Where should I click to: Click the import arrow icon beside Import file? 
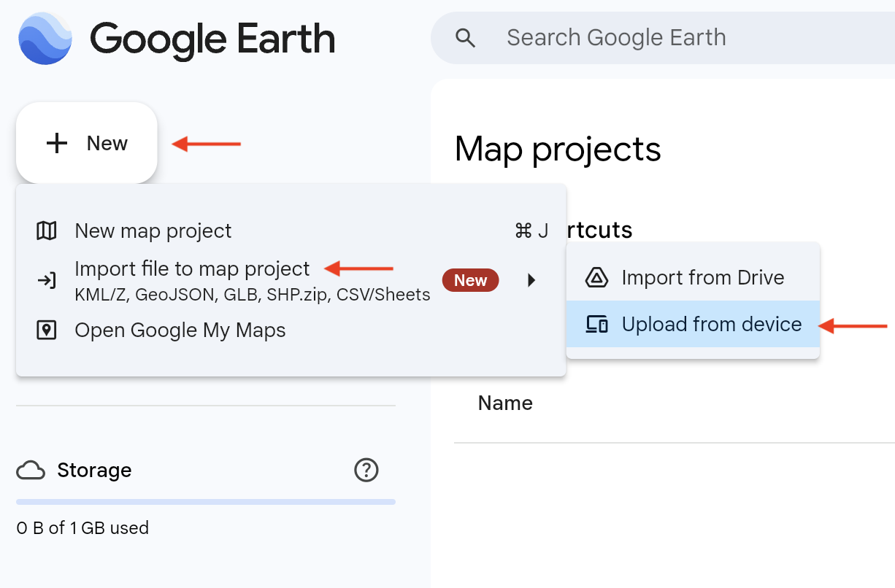[x=47, y=280]
